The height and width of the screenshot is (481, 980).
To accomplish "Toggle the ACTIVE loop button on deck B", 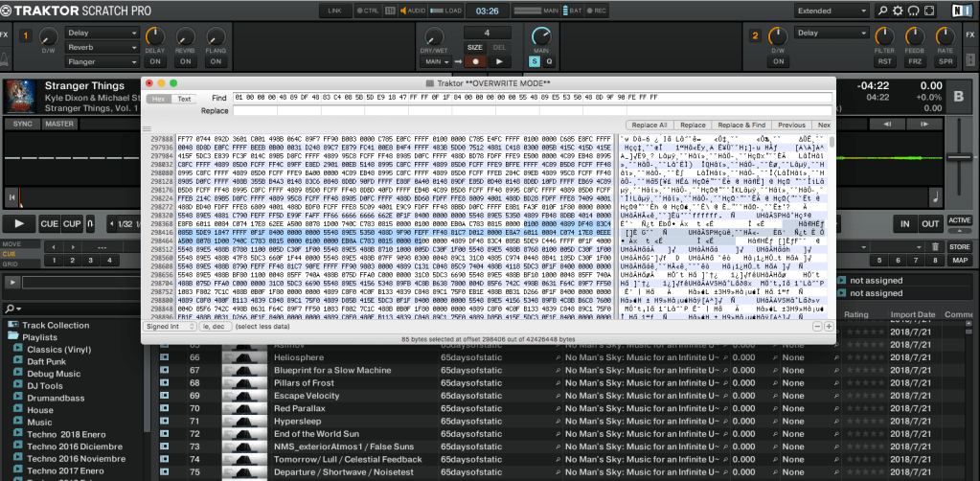I will coord(959,220).
